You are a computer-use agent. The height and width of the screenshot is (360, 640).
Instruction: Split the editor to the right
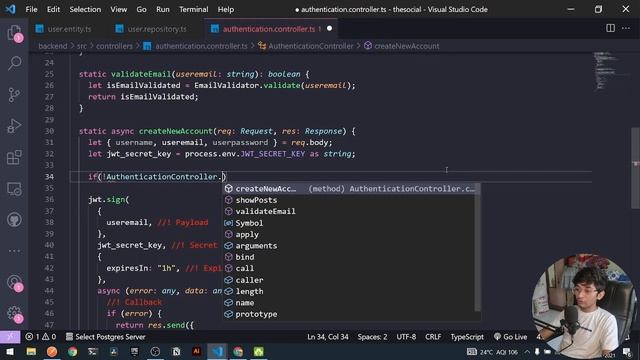610,28
